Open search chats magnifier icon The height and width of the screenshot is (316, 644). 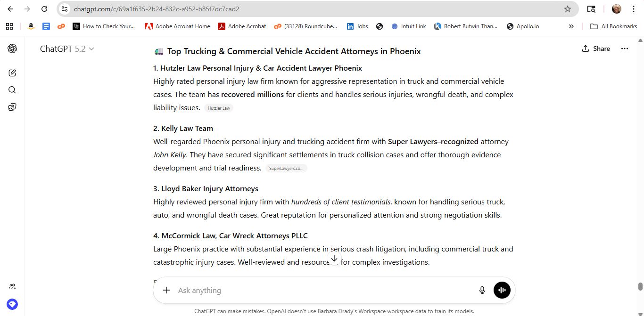(x=12, y=90)
